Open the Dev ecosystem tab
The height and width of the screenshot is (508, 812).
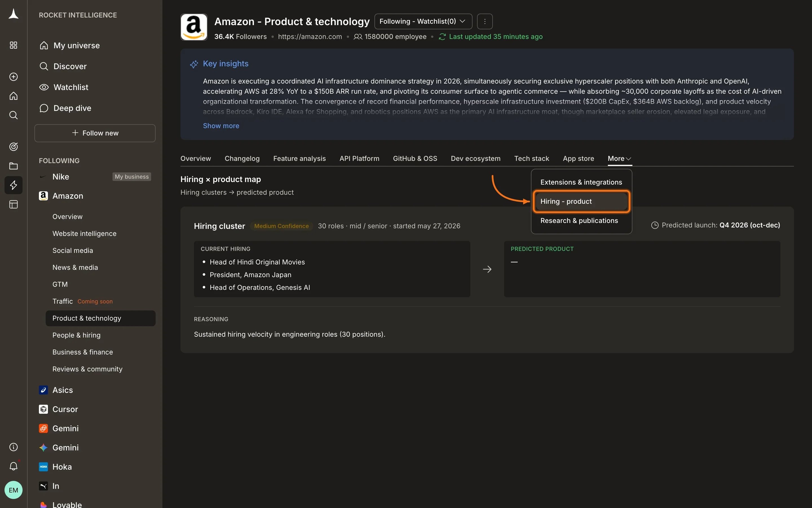point(475,159)
